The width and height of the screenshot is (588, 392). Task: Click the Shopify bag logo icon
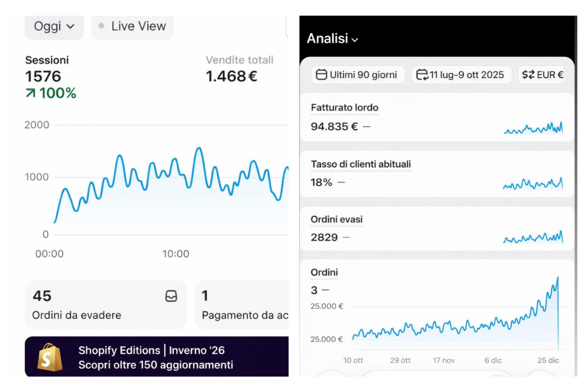[50, 357]
